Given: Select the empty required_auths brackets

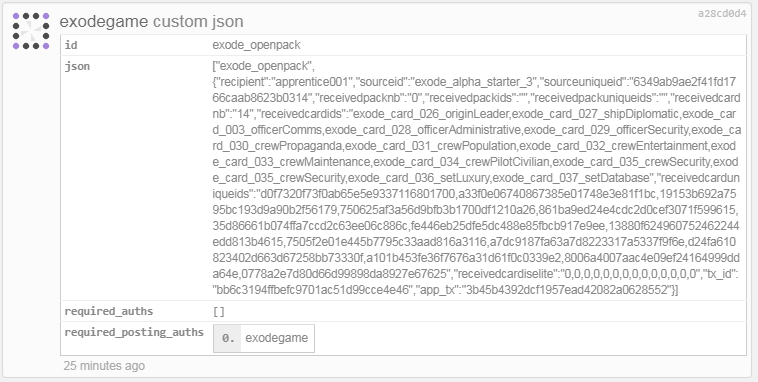Looking at the screenshot, I should click(219, 311).
